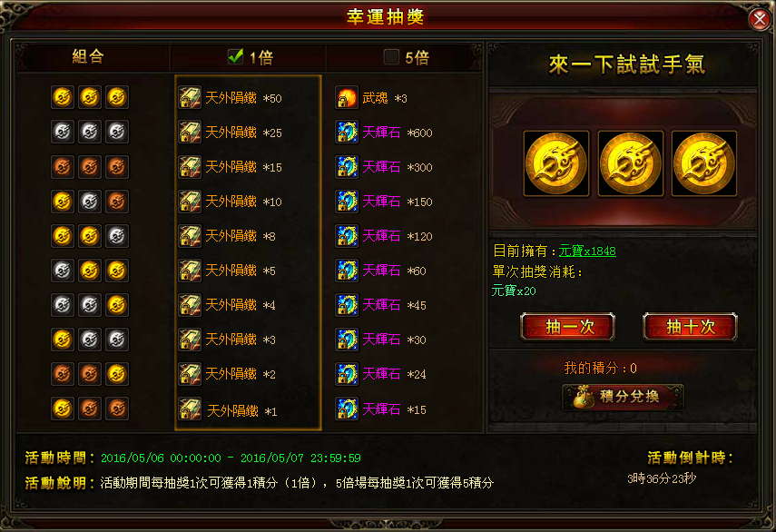Click the middle large gold slot coin
Viewport: 776px width, 532px height.
pos(630,163)
